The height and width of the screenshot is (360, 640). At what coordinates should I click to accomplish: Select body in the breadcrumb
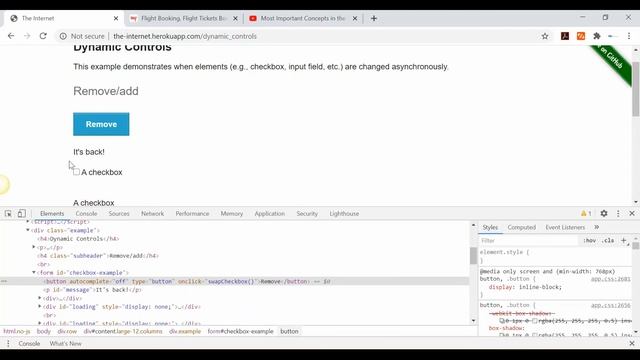[x=44, y=331]
